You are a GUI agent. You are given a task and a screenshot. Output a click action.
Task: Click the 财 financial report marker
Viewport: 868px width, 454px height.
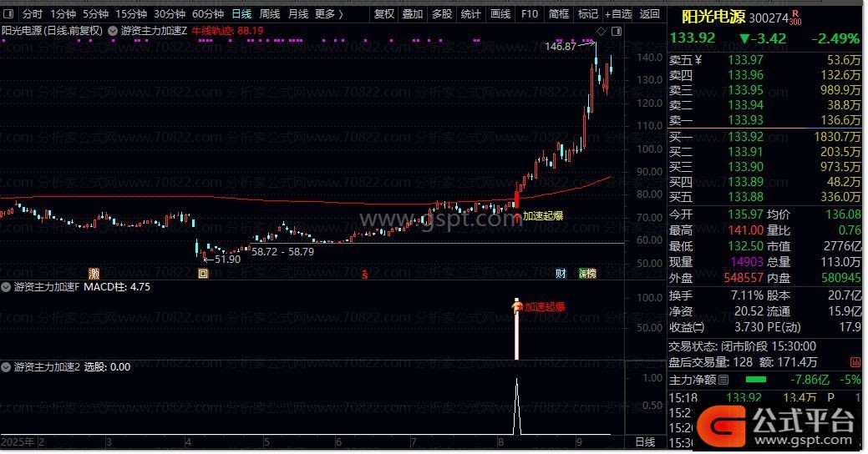pyautogui.click(x=561, y=273)
